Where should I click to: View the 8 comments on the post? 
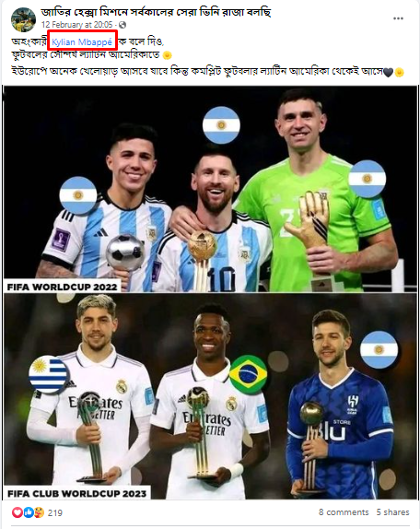coord(344,512)
